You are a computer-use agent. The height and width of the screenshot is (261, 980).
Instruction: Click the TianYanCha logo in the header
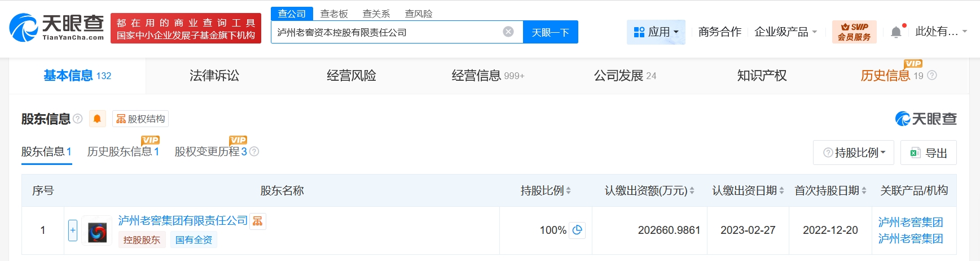tap(56, 28)
